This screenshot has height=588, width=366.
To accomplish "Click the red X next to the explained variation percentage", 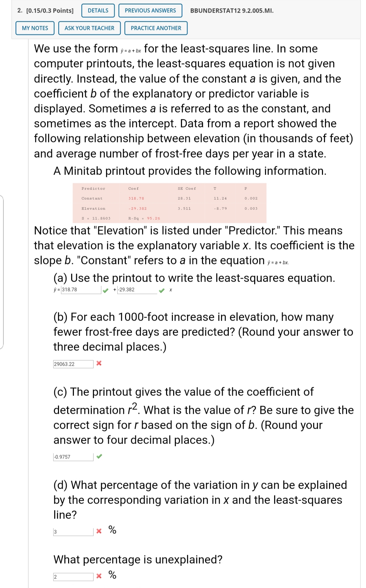I will click(x=99, y=531).
